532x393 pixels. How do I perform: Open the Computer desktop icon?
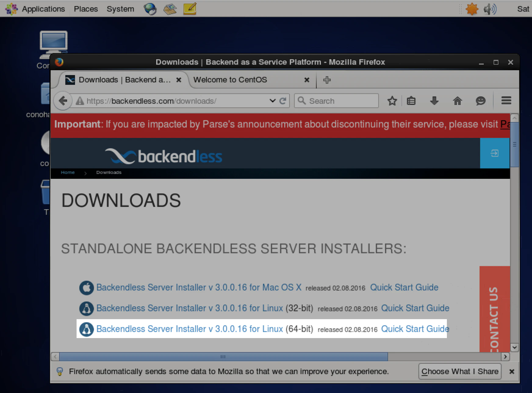(x=53, y=45)
